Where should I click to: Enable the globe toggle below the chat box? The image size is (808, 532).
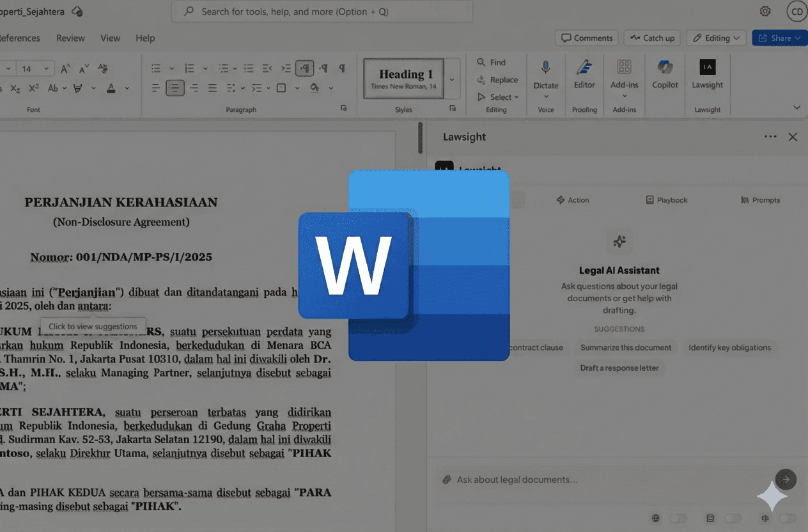coord(679,518)
